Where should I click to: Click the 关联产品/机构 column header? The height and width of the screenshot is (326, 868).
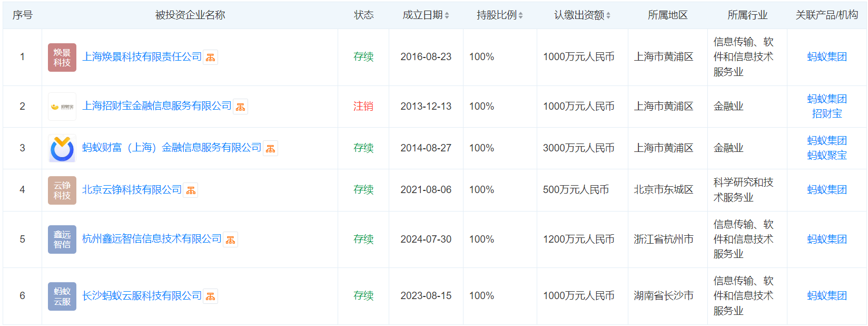click(827, 15)
